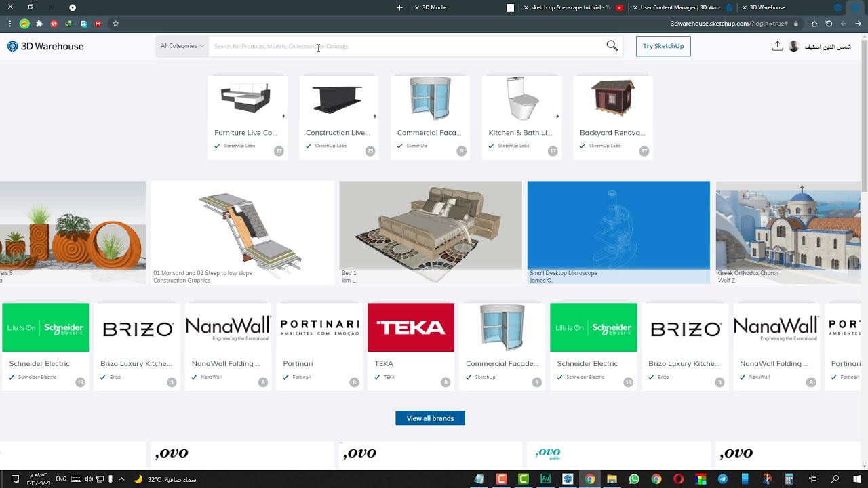Click the browser home icon
This screenshot has width=868, height=488.
(x=814, y=24)
